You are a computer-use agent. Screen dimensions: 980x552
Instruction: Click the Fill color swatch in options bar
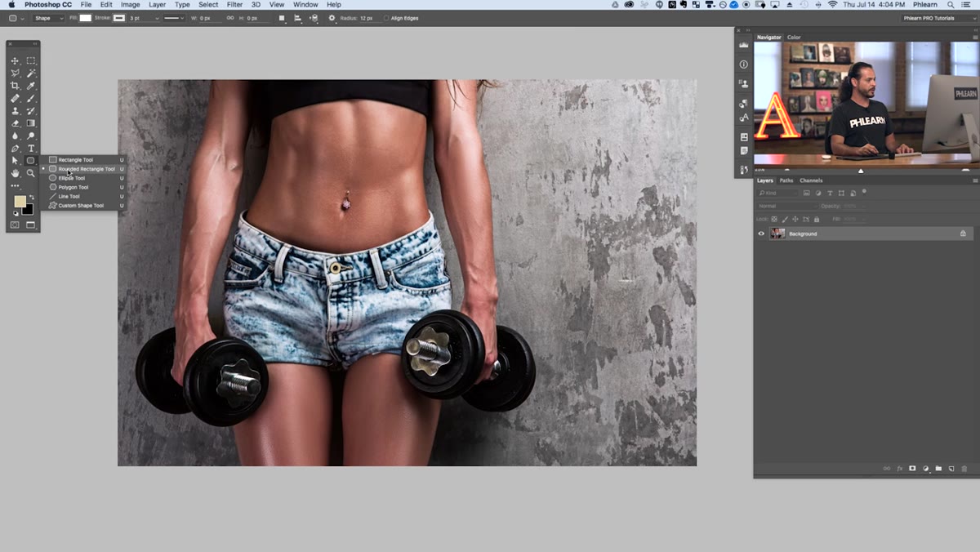click(x=85, y=18)
